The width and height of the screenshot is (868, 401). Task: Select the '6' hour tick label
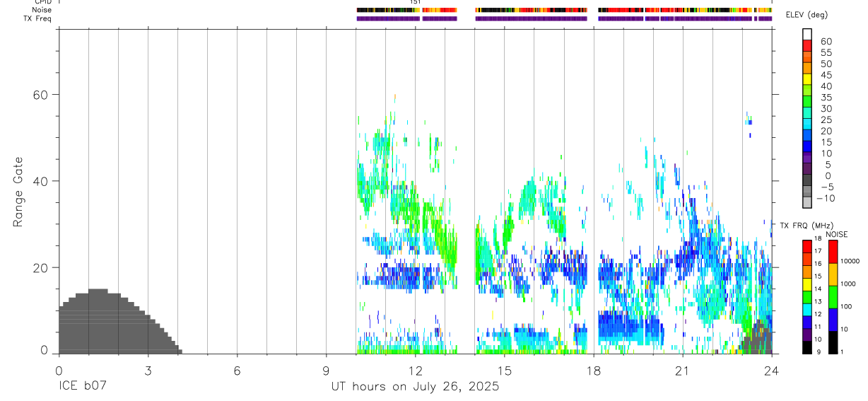tap(237, 371)
